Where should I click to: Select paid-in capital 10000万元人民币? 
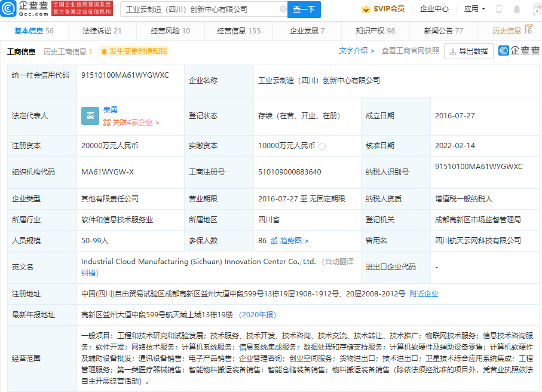tap(287, 146)
